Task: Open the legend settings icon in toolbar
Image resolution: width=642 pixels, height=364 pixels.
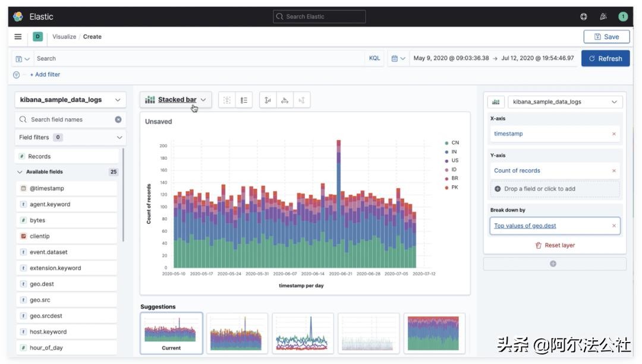Action: (x=244, y=100)
